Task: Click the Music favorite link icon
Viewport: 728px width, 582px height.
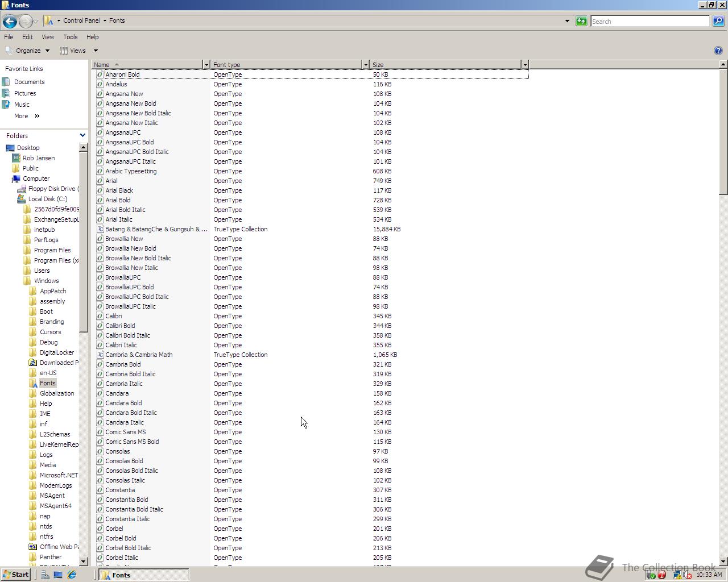Action: (6, 105)
